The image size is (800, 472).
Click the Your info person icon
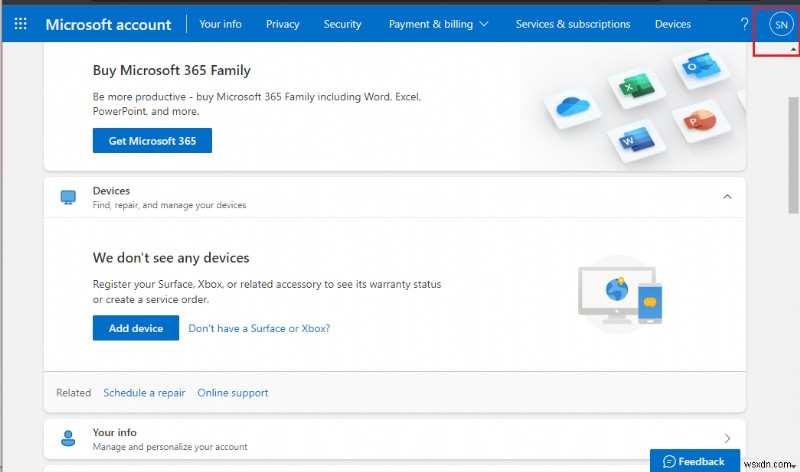click(68, 438)
